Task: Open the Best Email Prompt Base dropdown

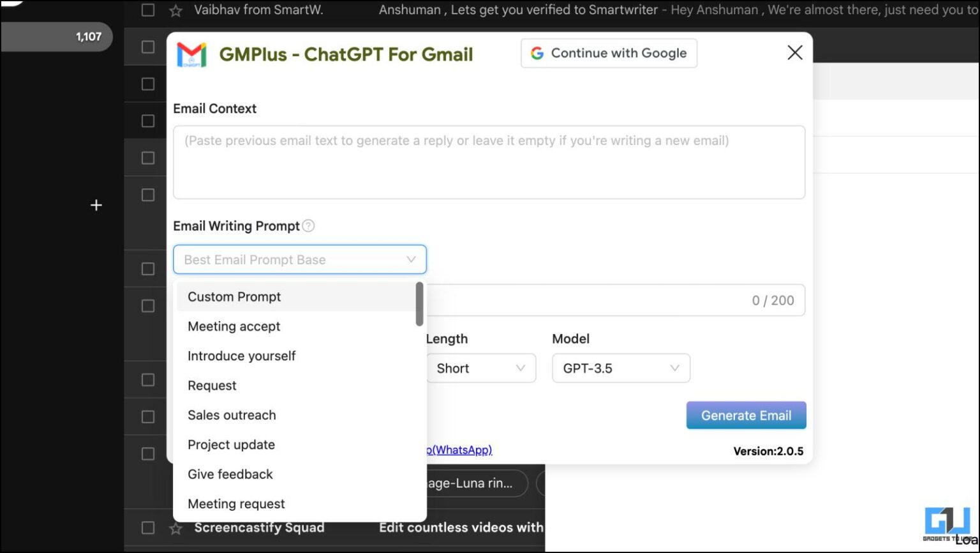Action: [299, 259]
